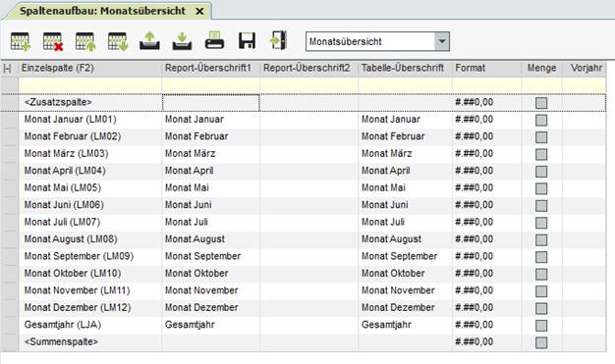Click the move row up icon
Viewport: 615px width, 364px height.
[85, 41]
